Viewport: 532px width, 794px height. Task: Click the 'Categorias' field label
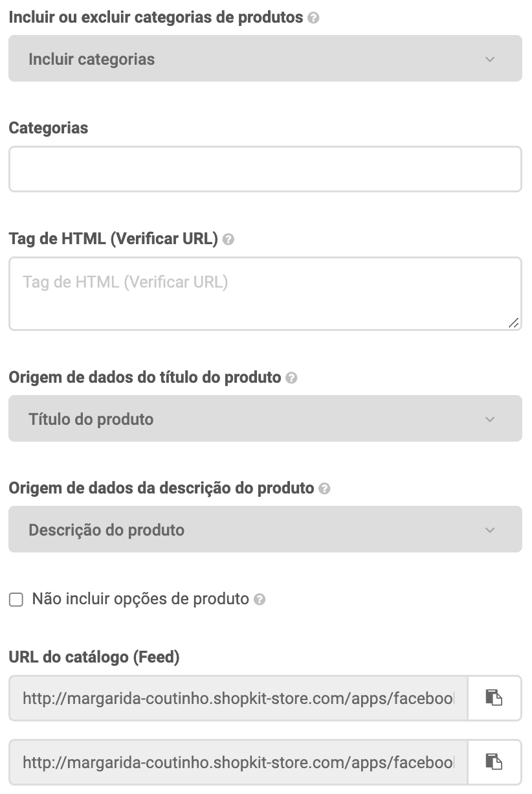coord(49,128)
